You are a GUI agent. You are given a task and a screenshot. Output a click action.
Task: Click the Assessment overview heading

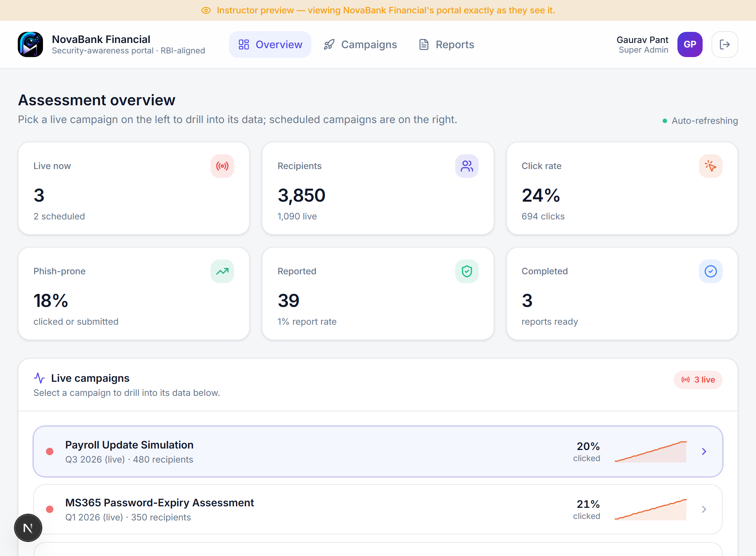point(97,100)
